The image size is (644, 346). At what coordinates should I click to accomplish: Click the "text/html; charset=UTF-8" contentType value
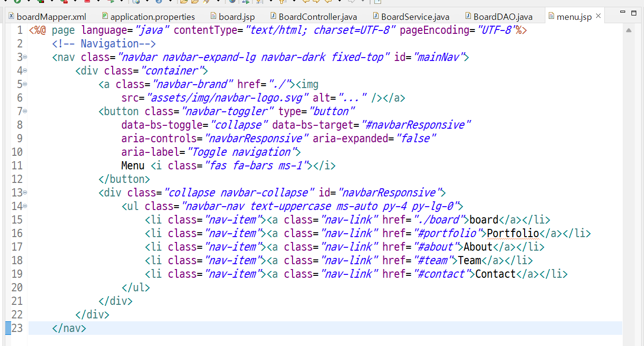point(321,30)
